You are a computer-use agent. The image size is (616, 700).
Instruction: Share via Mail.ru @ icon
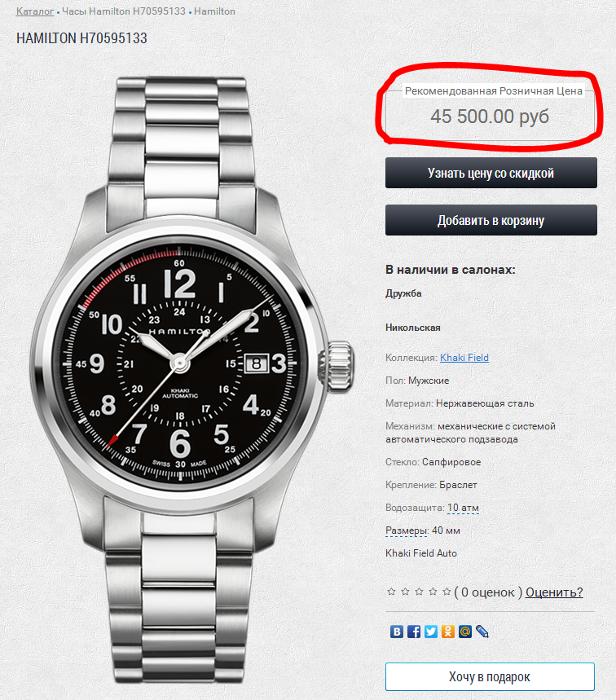465,632
